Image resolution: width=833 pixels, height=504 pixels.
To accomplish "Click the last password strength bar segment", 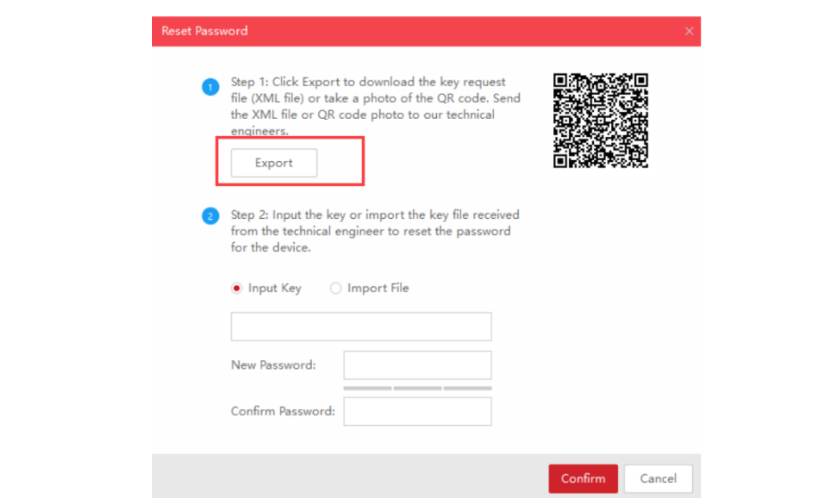I will coord(468,388).
